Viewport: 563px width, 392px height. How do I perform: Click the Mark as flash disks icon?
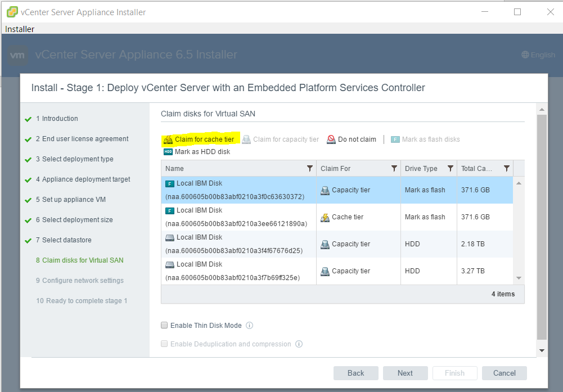click(395, 139)
